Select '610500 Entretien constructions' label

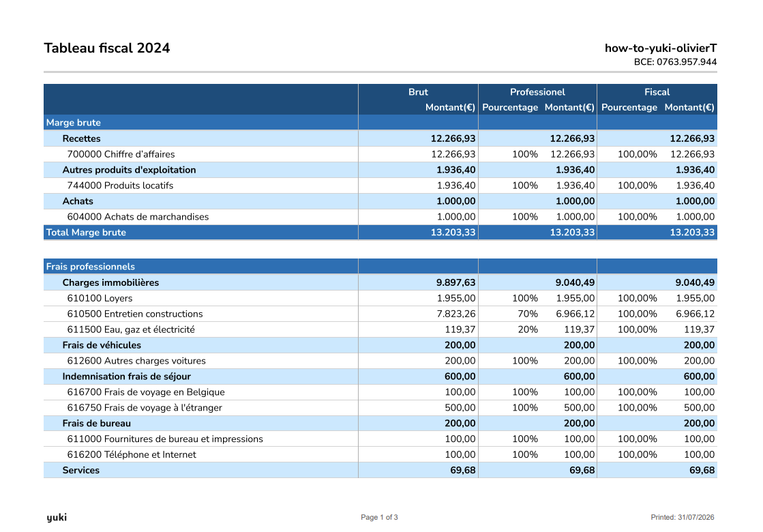[x=135, y=314]
